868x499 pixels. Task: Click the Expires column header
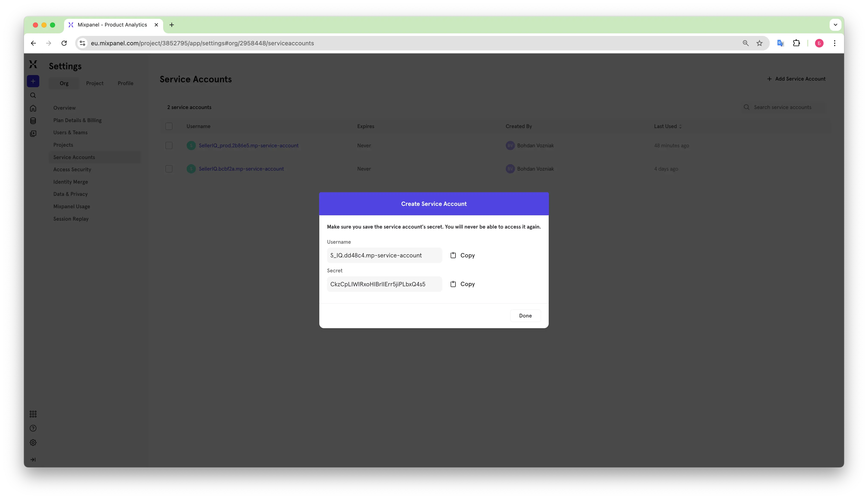click(365, 127)
